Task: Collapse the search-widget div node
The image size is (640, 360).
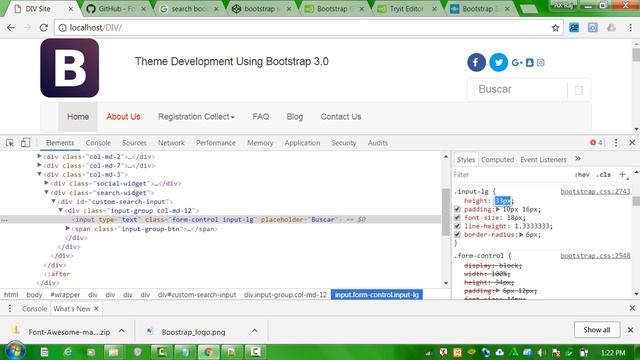Action: tap(46, 192)
